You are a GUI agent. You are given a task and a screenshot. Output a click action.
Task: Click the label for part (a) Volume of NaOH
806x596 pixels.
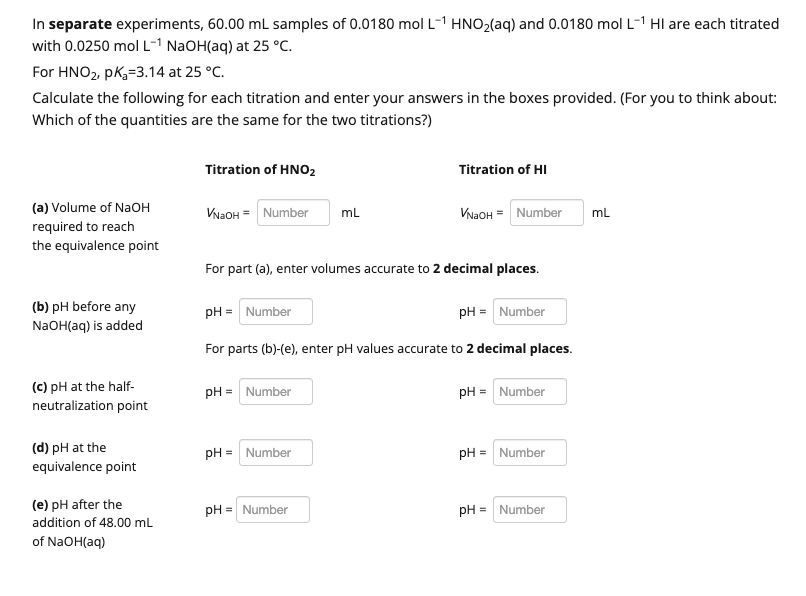[x=95, y=226]
